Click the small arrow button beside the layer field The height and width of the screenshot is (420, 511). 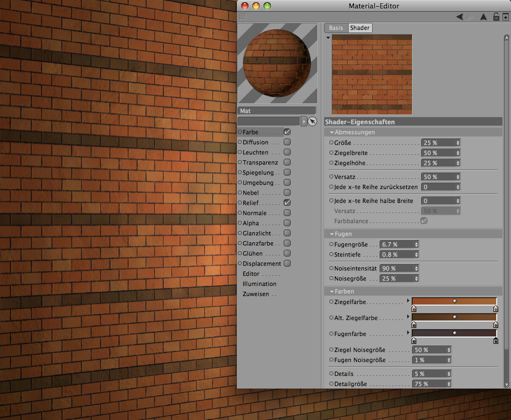(304, 121)
